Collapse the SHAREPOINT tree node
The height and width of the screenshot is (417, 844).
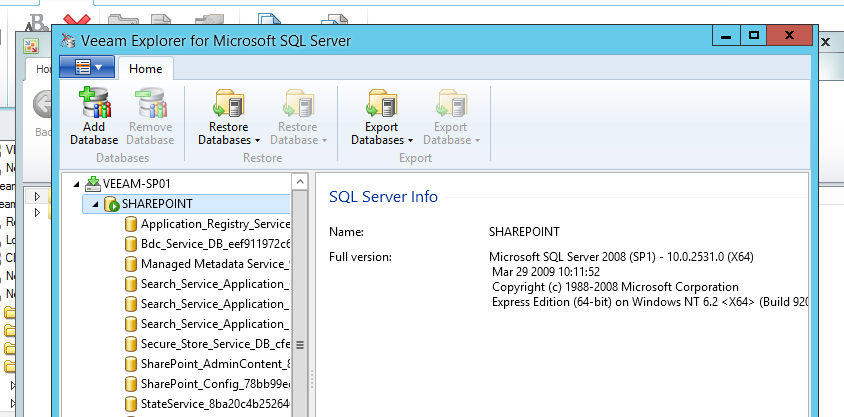(96, 204)
